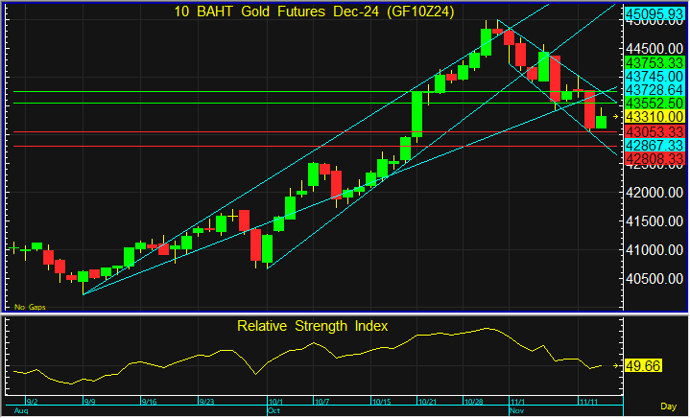The height and width of the screenshot is (418, 690).
Task: Click the cyan 42867.33 price label
Action: (x=654, y=145)
